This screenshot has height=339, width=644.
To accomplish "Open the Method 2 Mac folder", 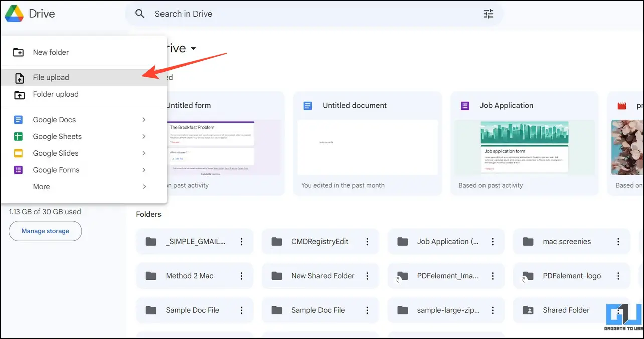I will coord(195,276).
